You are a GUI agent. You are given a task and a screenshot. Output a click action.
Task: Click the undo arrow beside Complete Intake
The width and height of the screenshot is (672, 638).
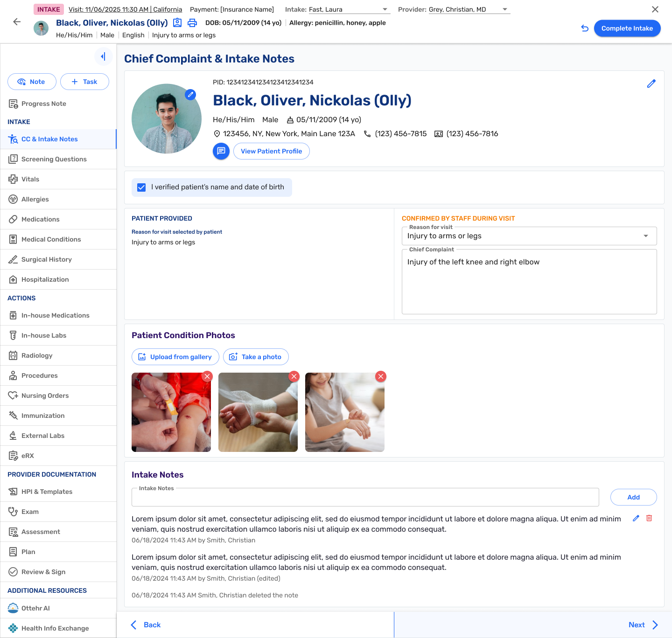point(584,28)
